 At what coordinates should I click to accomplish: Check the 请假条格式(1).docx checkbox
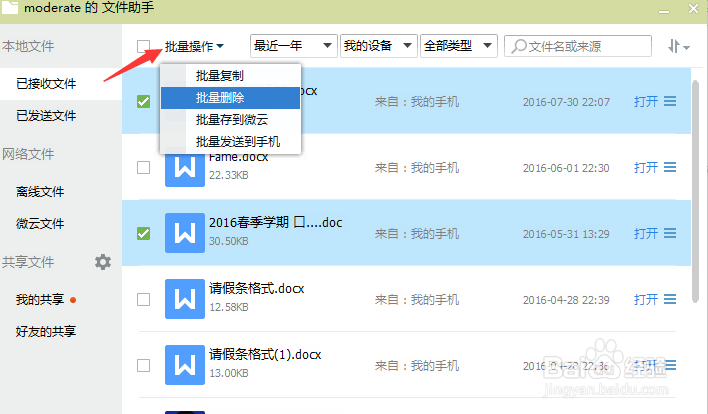144,365
